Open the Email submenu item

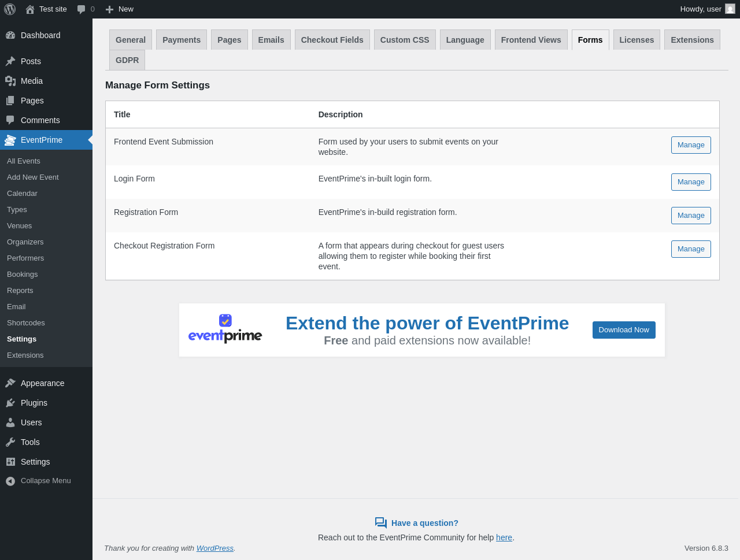click(46, 307)
